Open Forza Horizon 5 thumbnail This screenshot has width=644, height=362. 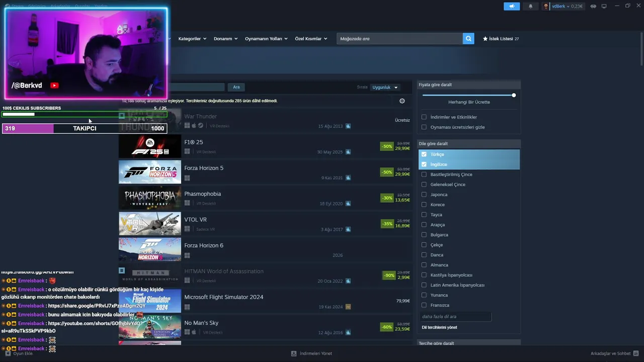[150, 172]
